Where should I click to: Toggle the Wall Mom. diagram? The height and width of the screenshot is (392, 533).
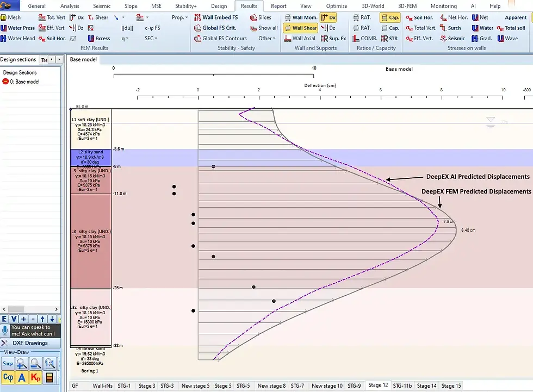pos(301,17)
